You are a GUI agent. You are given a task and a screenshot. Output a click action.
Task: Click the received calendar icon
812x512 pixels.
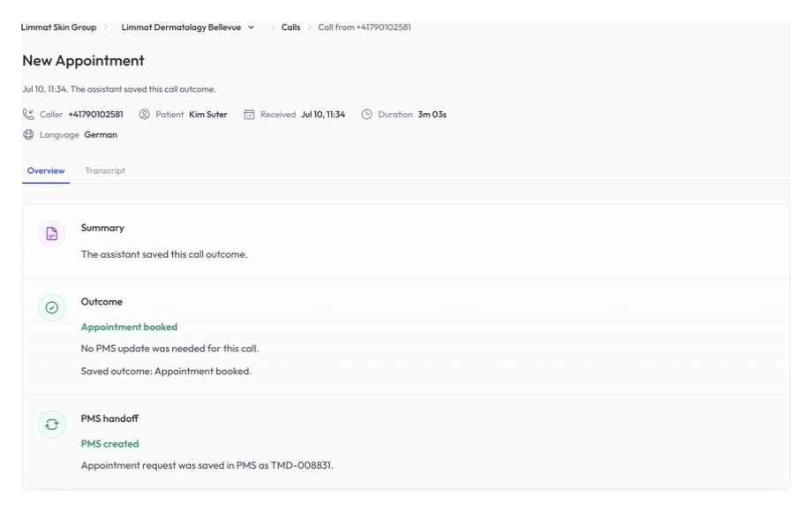[x=249, y=115]
